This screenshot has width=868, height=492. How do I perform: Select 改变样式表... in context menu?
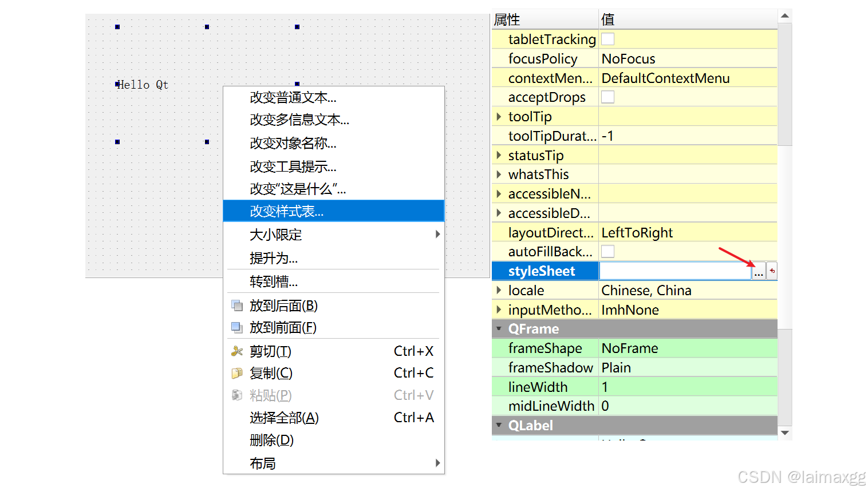coord(334,211)
